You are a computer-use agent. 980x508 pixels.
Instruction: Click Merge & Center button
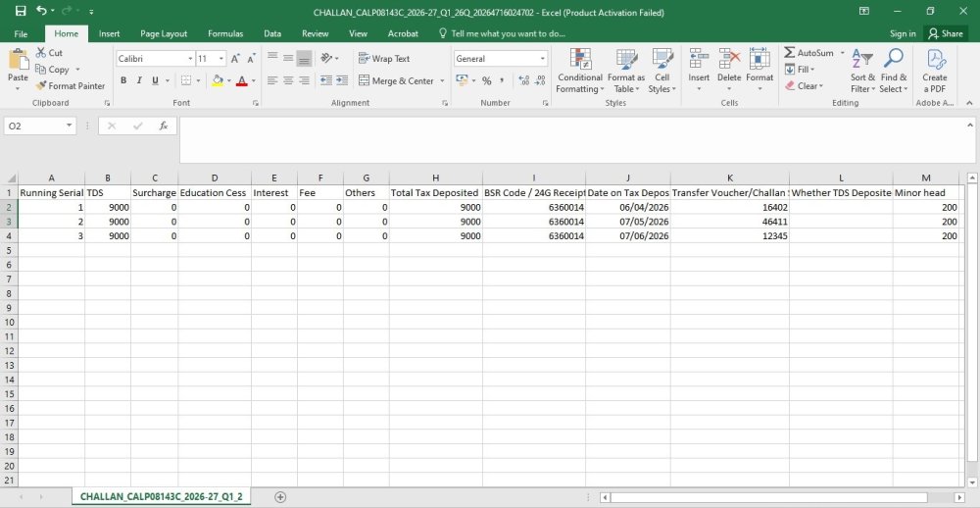396,80
